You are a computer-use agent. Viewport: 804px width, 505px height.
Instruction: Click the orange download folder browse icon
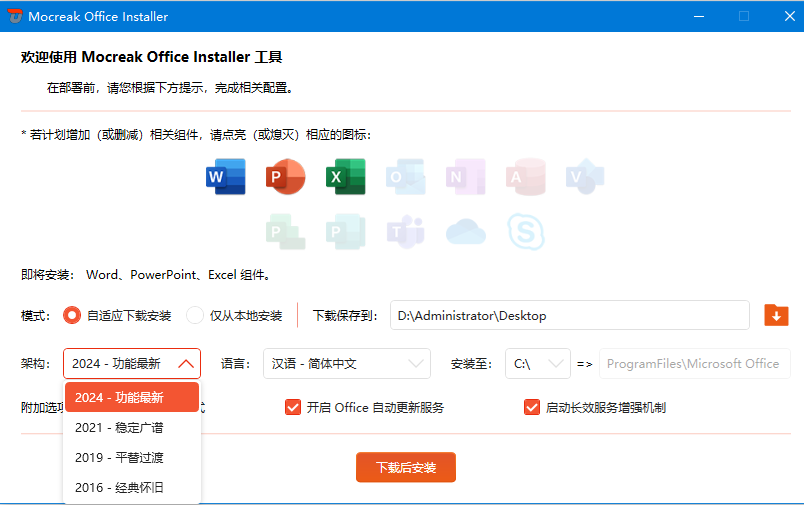pos(776,315)
